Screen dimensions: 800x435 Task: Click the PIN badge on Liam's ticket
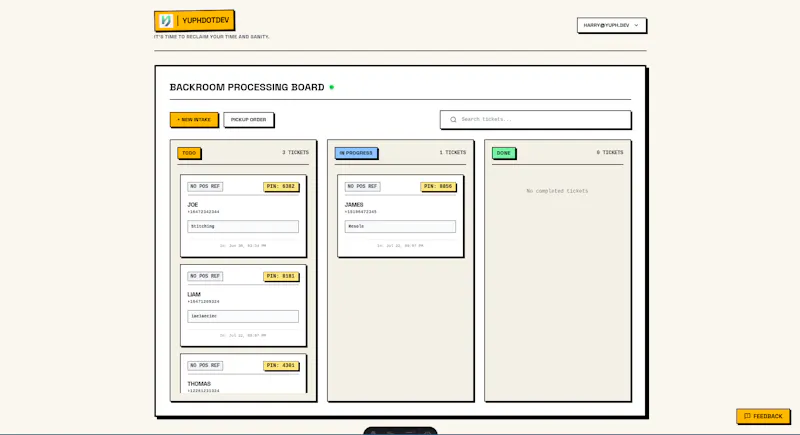pyautogui.click(x=281, y=276)
